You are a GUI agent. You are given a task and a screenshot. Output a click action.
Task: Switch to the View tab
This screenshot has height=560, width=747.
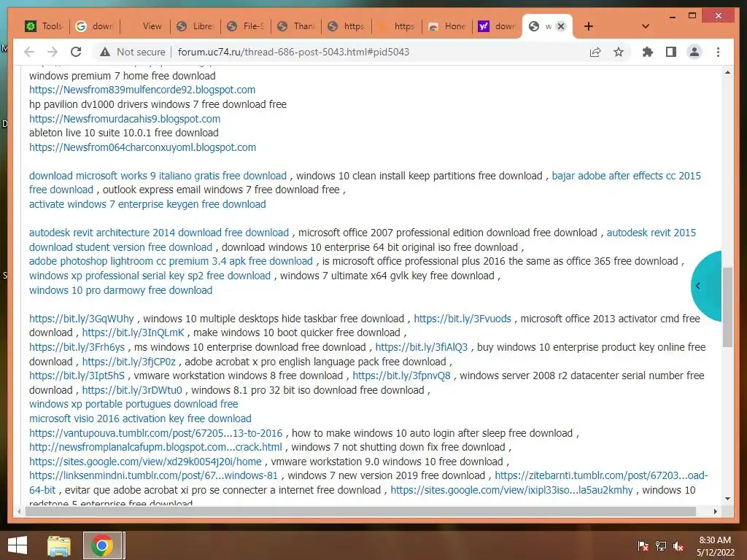click(x=145, y=26)
